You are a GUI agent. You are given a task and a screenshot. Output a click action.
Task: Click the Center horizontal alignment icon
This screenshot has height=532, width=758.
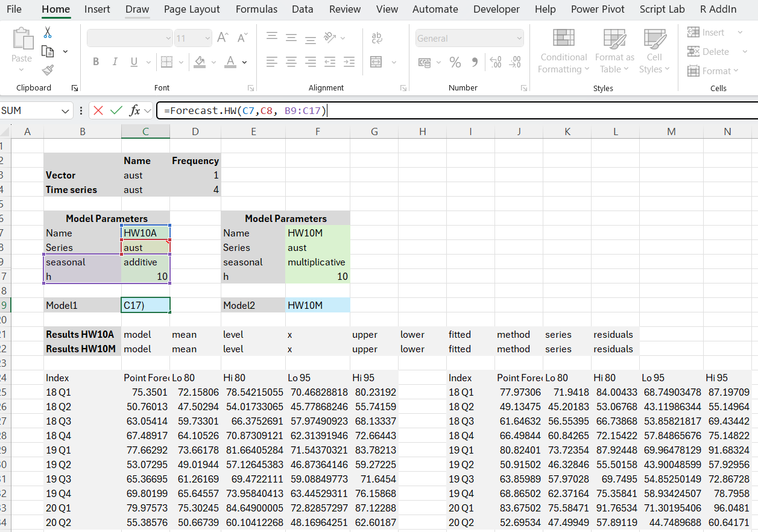pyautogui.click(x=291, y=62)
